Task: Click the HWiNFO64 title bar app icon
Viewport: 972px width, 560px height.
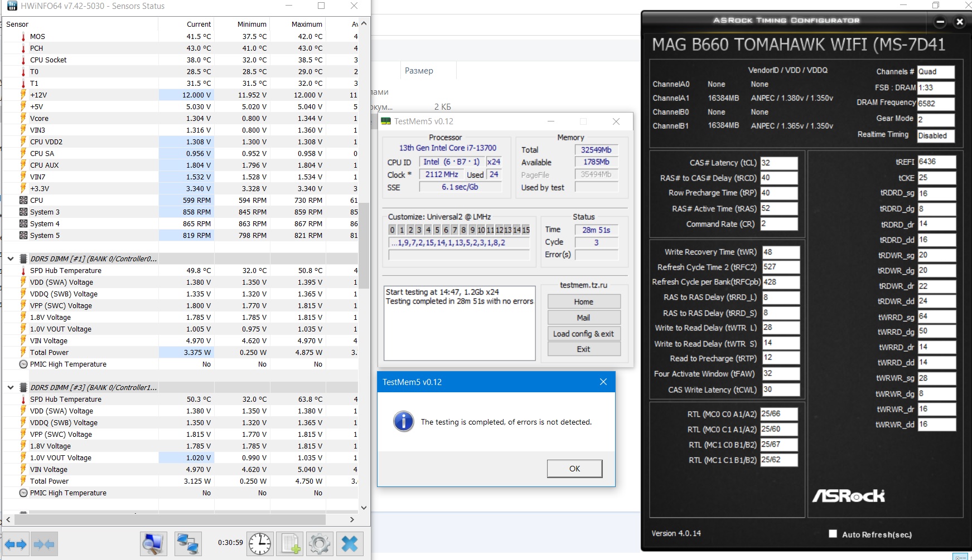Action: 12,6
